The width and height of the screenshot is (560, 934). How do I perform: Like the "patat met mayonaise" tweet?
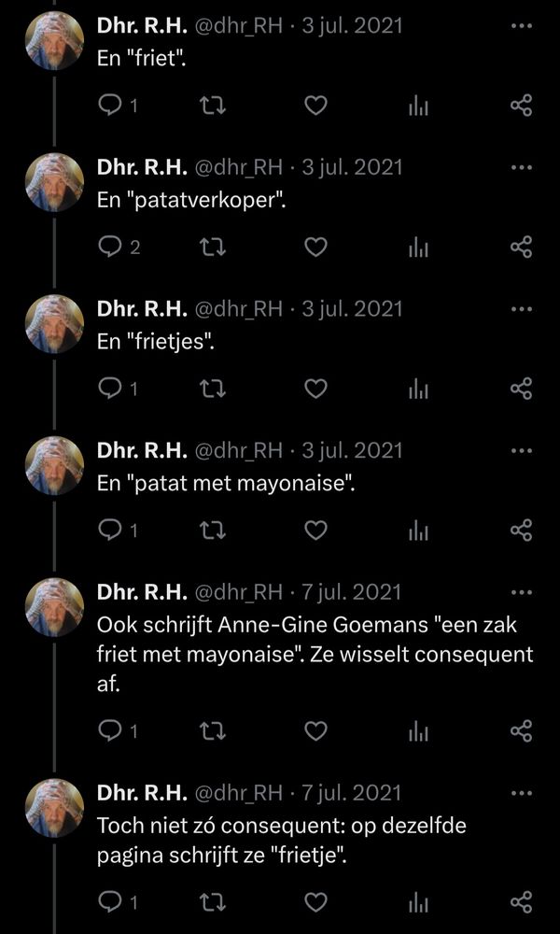tap(316, 531)
